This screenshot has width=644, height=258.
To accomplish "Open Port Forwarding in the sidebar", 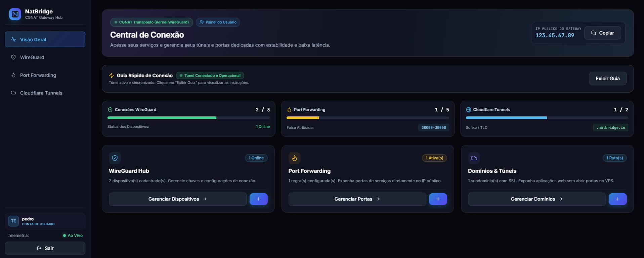I will [45, 75].
